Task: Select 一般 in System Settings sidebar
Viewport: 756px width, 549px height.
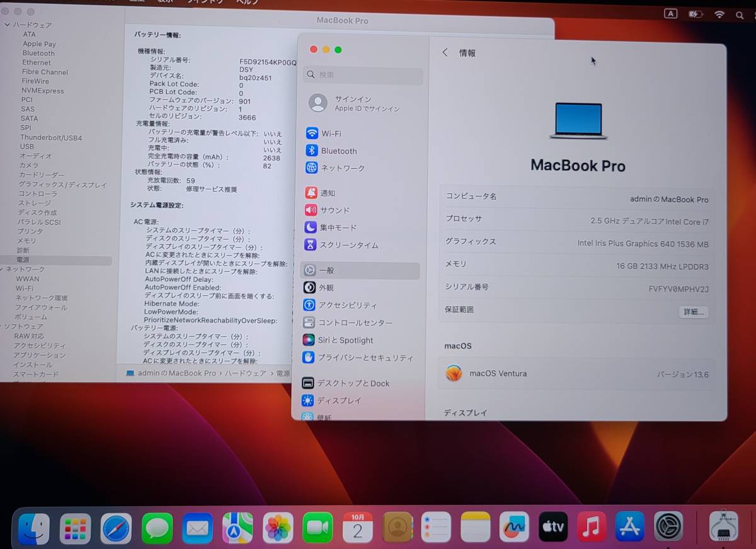Action: [x=360, y=271]
